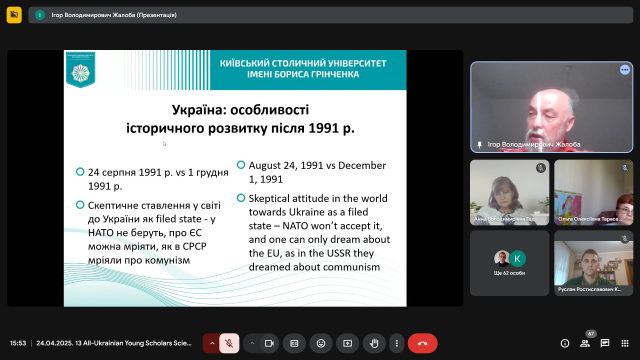Select Руслан Ростиславович video thumbnail
The image size is (640, 360).
coord(593,263)
